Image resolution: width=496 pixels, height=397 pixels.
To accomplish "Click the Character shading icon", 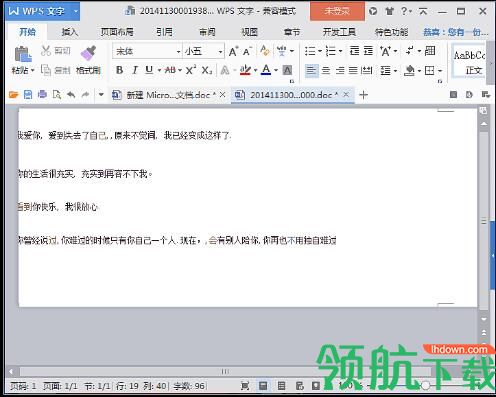I will click(x=287, y=70).
